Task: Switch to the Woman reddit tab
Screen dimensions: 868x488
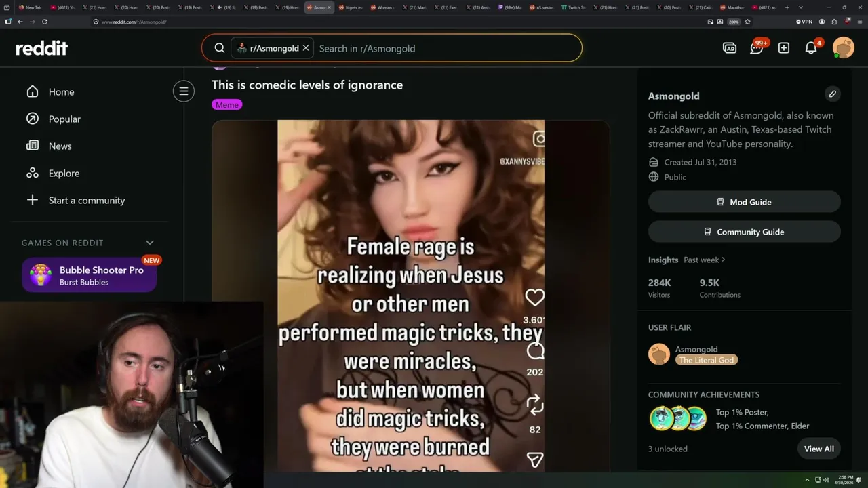Action: pos(382,7)
